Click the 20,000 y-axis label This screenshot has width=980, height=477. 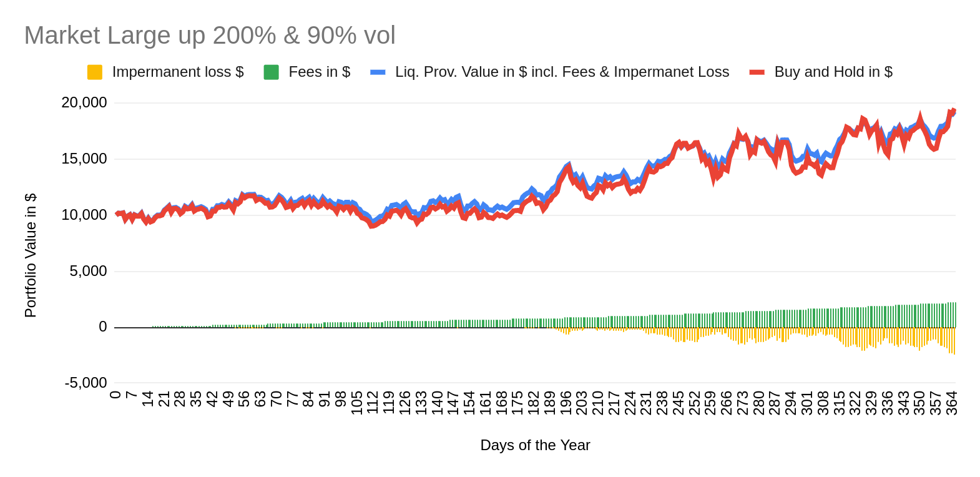tap(84, 102)
